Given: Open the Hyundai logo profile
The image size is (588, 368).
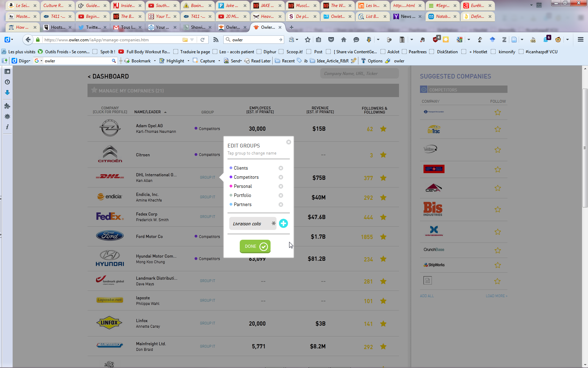Looking at the screenshot, I should coord(110,258).
